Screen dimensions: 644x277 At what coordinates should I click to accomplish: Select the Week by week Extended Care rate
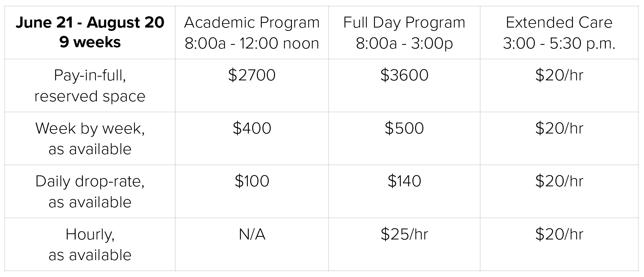tap(559, 128)
